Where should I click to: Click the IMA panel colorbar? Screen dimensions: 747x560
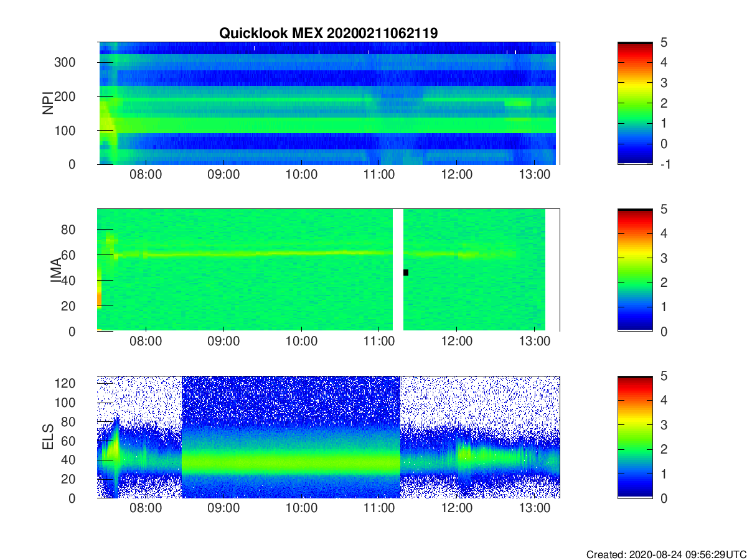(635, 270)
